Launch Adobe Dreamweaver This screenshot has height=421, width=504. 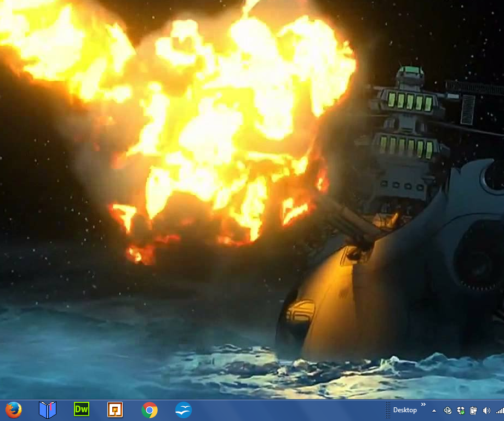click(x=81, y=409)
